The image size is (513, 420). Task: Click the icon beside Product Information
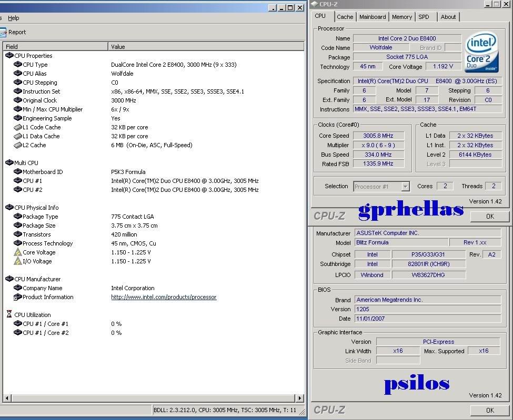[x=17, y=297]
